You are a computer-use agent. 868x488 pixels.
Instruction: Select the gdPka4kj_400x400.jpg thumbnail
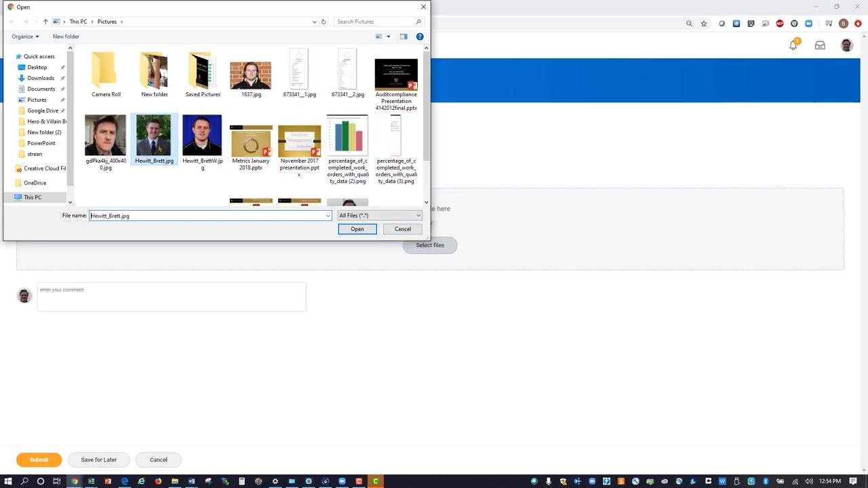(x=106, y=142)
